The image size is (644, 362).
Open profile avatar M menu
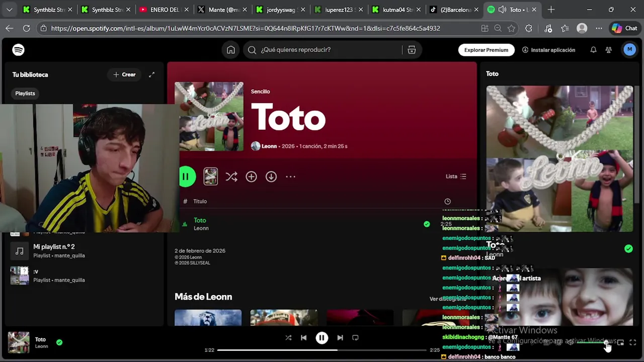coord(629,49)
